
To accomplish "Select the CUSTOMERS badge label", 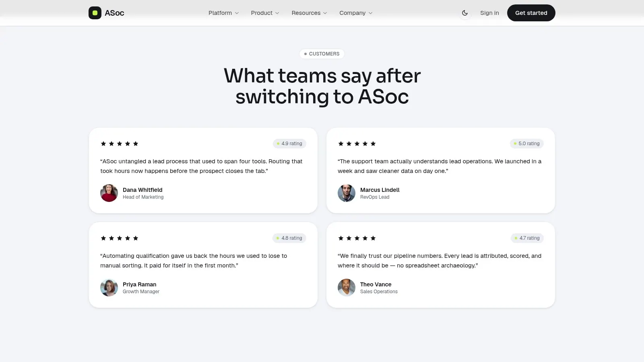I will coord(322,54).
